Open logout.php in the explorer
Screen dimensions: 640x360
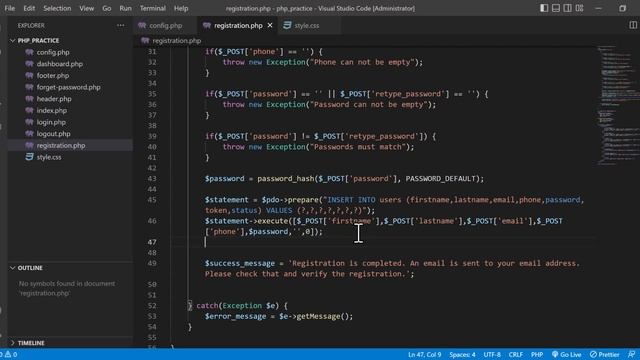click(x=53, y=133)
